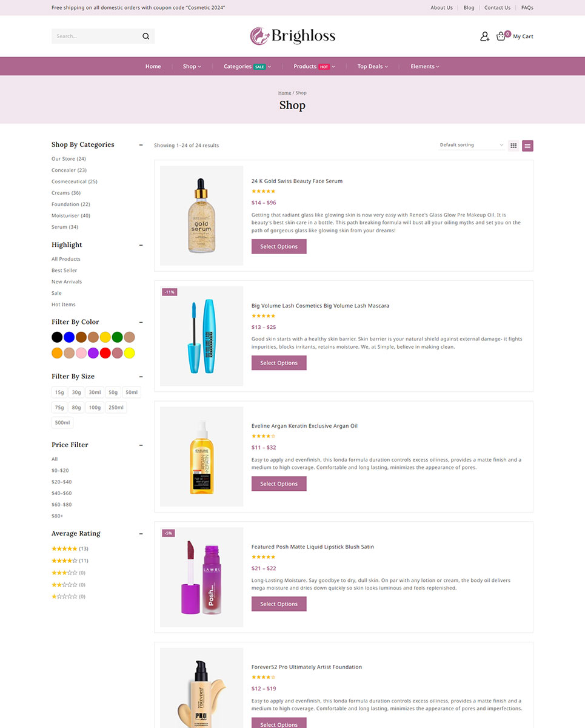The width and height of the screenshot is (585, 728).
Task: Click the Eveline Argan Oil product image
Action: (201, 457)
